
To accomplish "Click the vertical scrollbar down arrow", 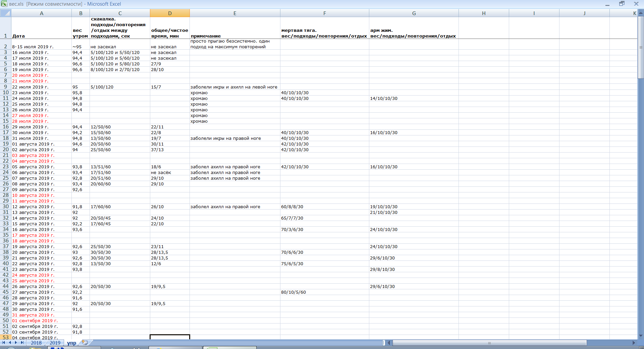I will (x=641, y=336).
